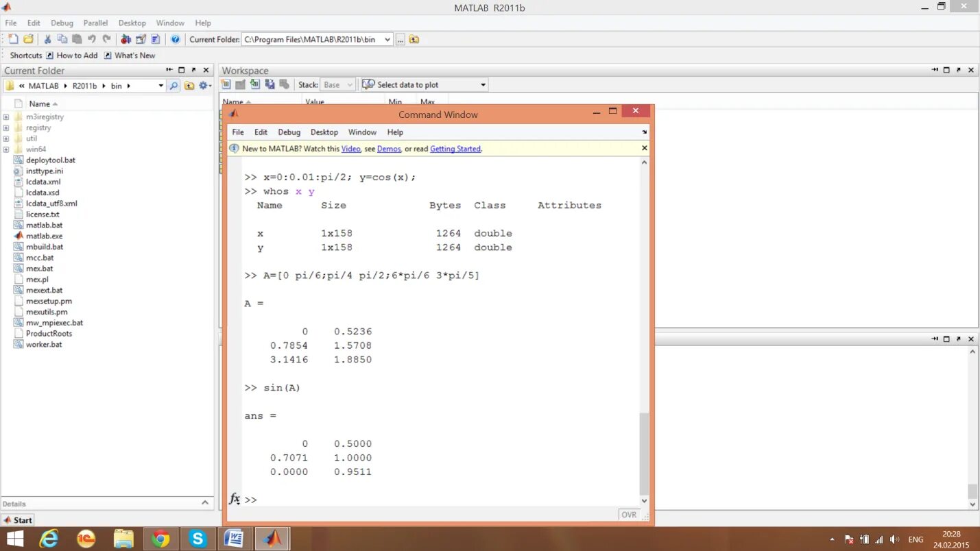Open Select data to plot dropdown
Screen dimensions: 980x551
pos(424,85)
